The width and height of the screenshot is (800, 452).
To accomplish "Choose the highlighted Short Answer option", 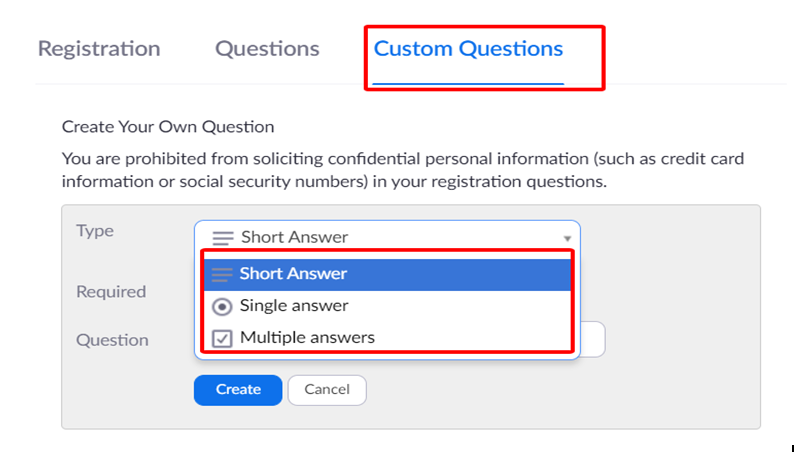I will pos(293,273).
